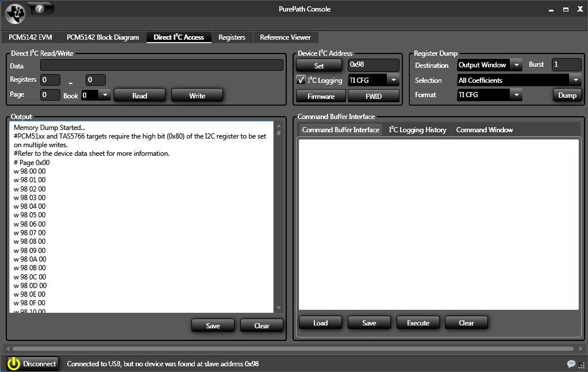
Task: Click the 'Memory Dump Started...' line
Action: [x=49, y=128]
